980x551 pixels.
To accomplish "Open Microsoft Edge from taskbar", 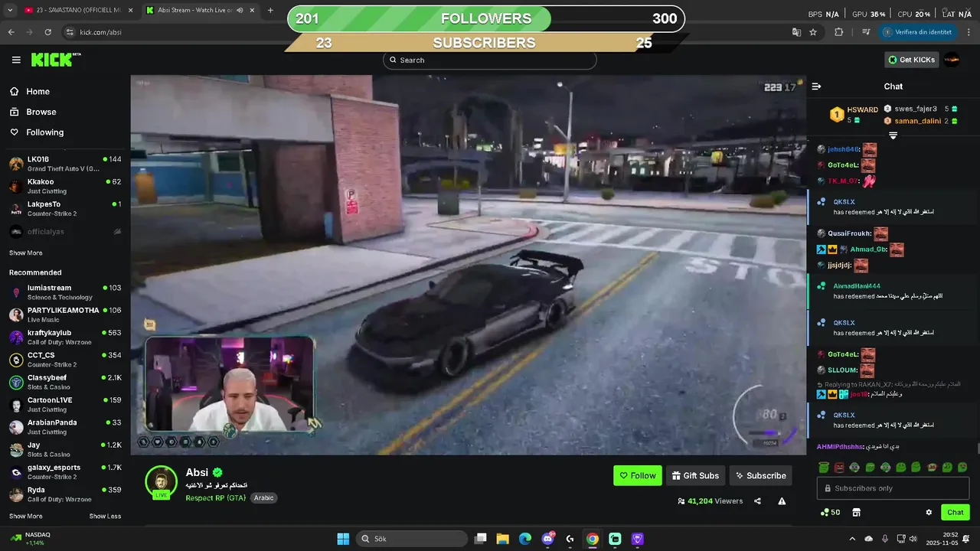I will point(525,539).
